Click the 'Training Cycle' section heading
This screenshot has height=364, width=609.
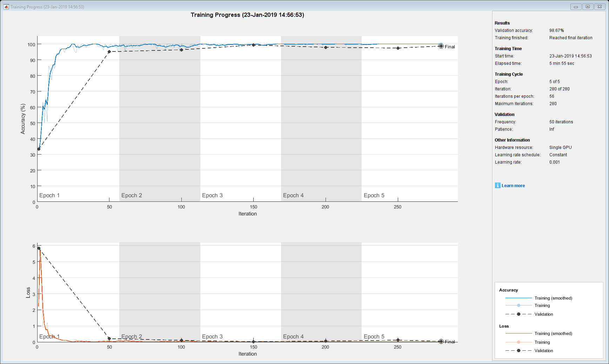509,74
